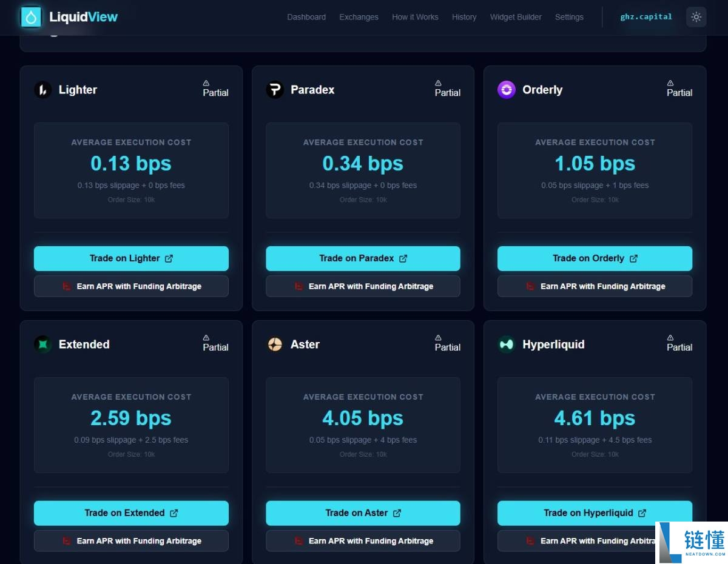Go to How it Works page
This screenshot has width=728, height=564.
point(415,17)
